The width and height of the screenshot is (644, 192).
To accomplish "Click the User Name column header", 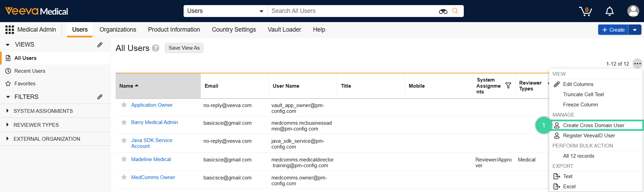I will point(303,86).
